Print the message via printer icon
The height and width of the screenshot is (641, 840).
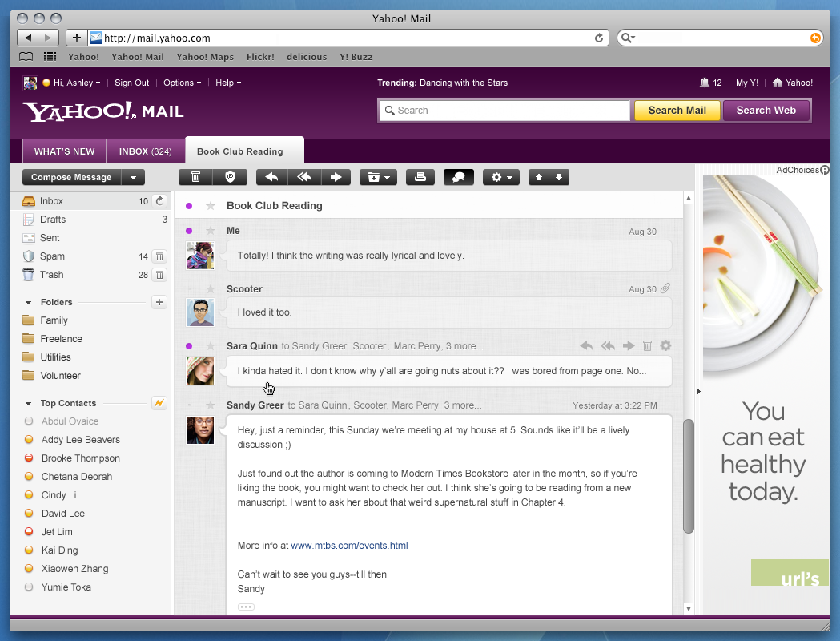pos(420,177)
